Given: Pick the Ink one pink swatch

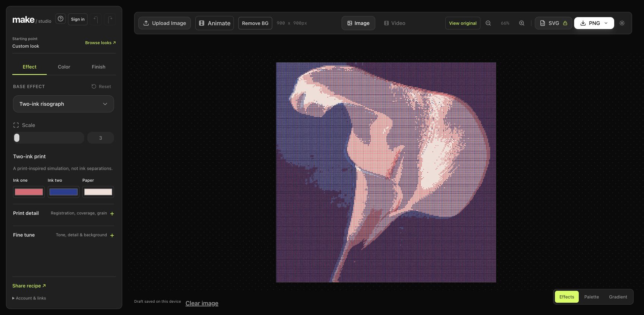Looking at the screenshot, I should 29,192.
